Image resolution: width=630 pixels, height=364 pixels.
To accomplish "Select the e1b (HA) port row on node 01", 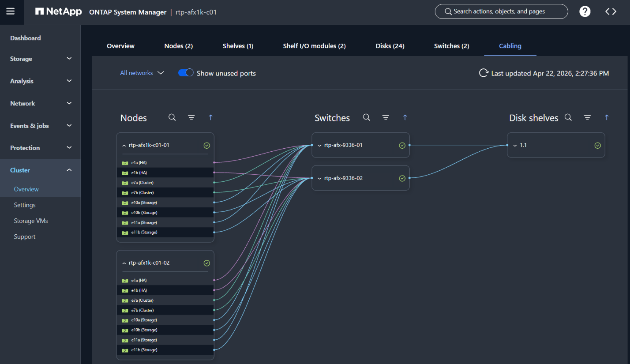I will click(x=165, y=173).
